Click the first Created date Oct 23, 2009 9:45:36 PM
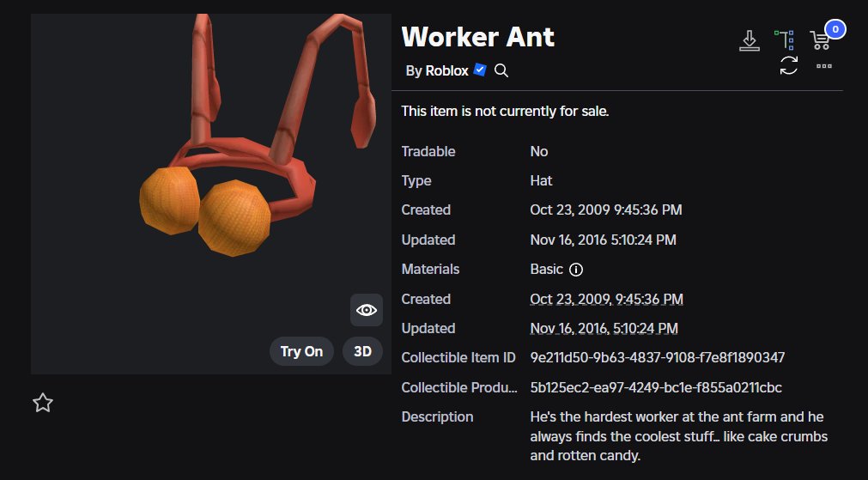Screen dimensions: 868x480 click(605, 210)
